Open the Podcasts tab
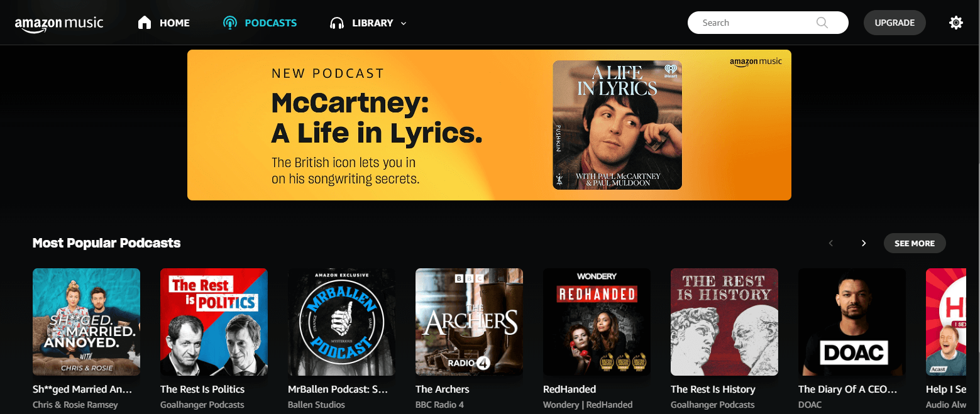This screenshot has height=414, width=980. (x=260, y=23)
